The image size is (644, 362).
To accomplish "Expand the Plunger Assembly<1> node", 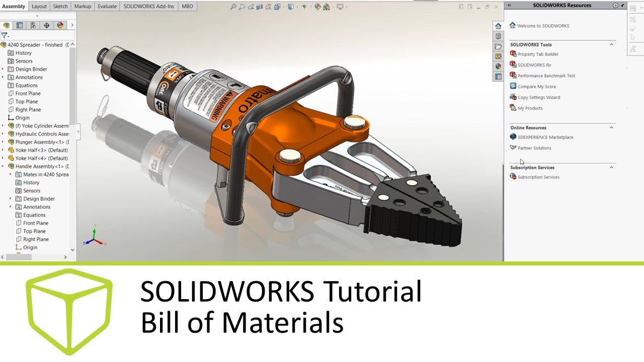I will coord(3,142).
